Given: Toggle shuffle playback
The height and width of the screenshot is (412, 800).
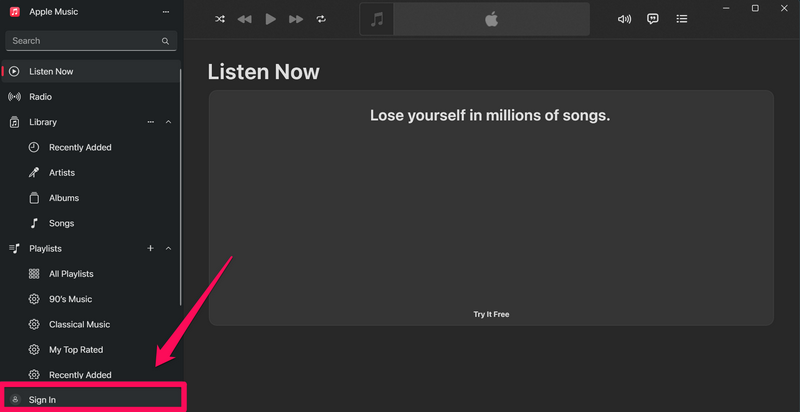Looking at the screenshot, I should coord(220,19).
